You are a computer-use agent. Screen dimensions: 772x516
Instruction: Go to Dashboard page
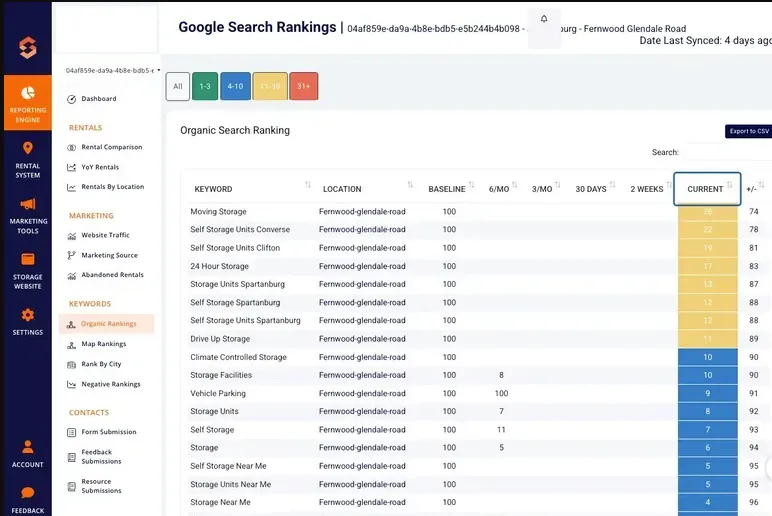point(99,99)
